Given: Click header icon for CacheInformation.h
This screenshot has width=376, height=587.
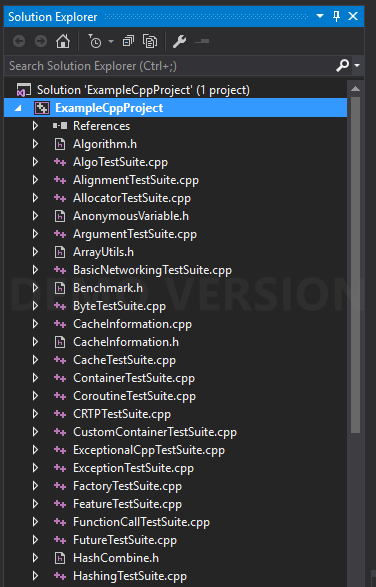Looking at the screenshot, I should pos(60,342).
